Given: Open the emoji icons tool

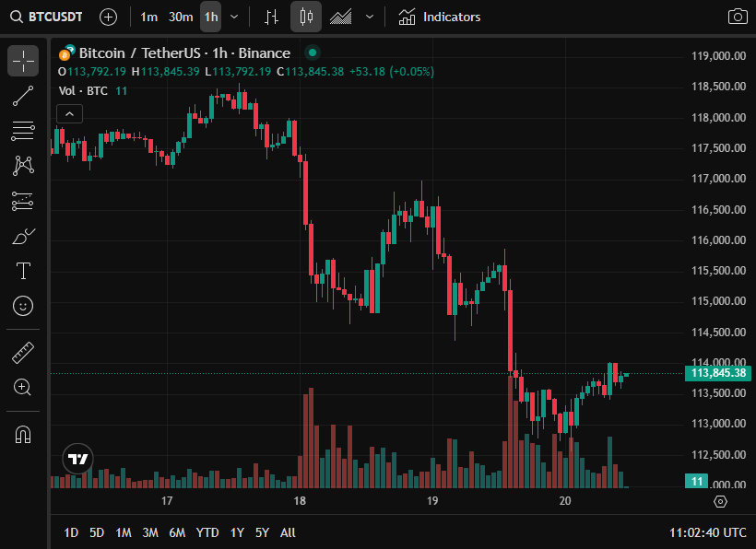Looking at the screenshot, I should click(x=23, y=306).
